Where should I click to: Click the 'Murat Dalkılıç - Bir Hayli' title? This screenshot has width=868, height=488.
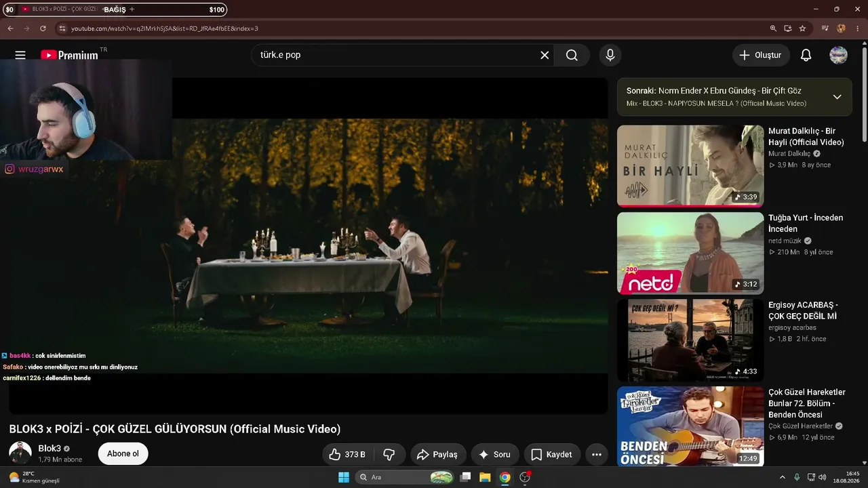806,136
